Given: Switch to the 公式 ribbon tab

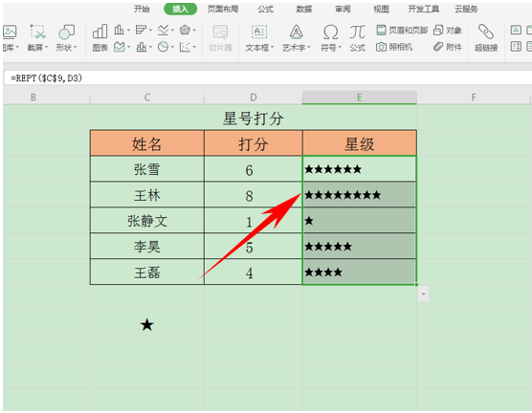Looking at the screenshot, I should click(265, 9).
